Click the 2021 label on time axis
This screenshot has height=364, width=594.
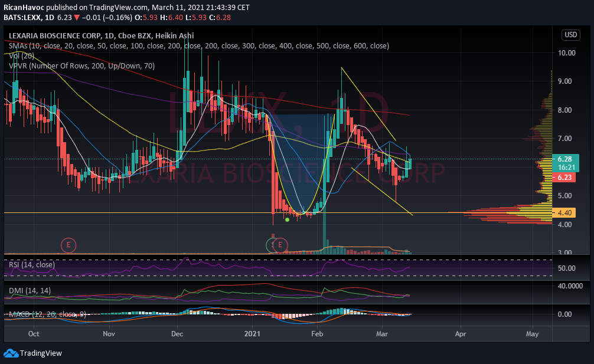pos(252,334)
